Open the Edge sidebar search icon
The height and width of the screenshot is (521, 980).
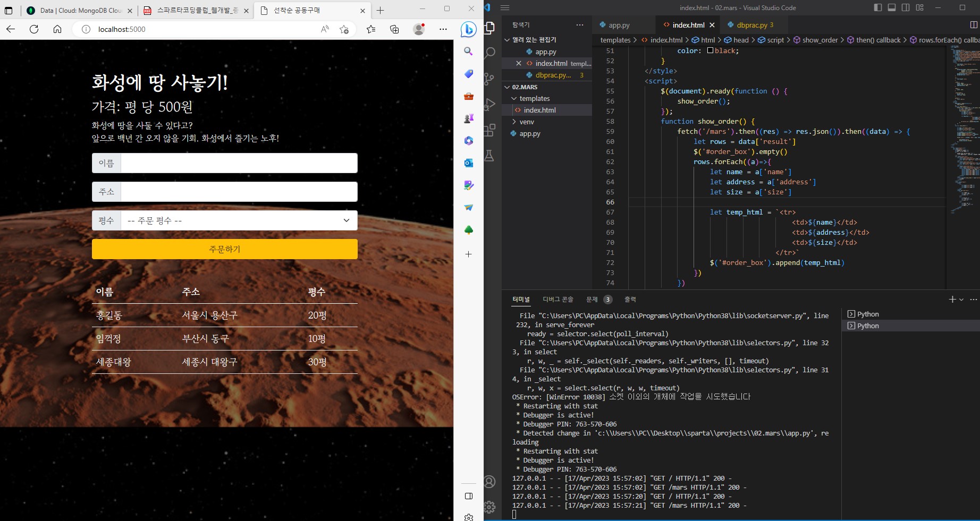click(x=468, y=52)
